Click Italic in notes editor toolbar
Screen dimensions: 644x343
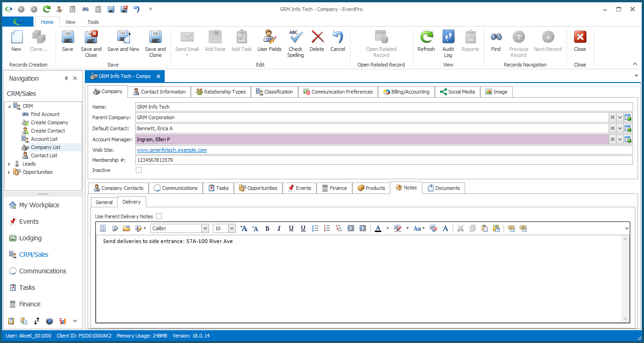[279, 228]
